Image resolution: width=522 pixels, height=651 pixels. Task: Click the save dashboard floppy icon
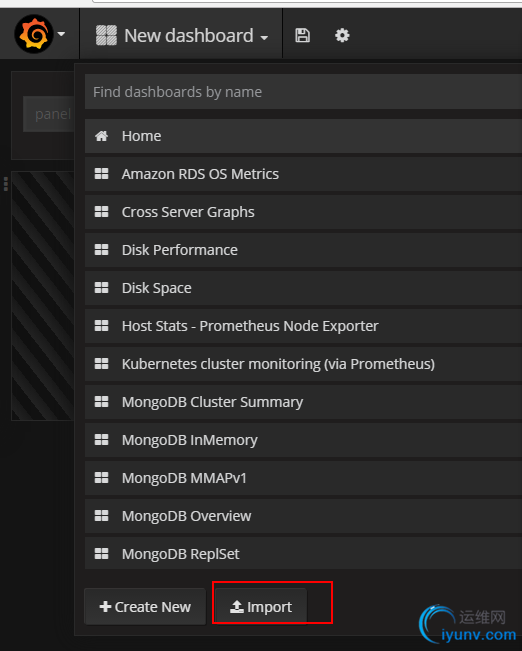tap(302, 35)
